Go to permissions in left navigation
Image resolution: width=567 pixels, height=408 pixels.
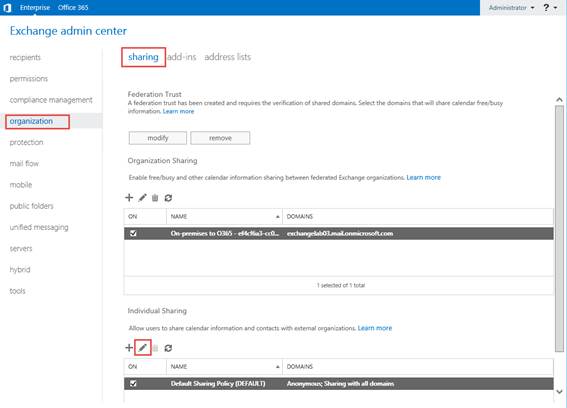[x=29, y=79]
